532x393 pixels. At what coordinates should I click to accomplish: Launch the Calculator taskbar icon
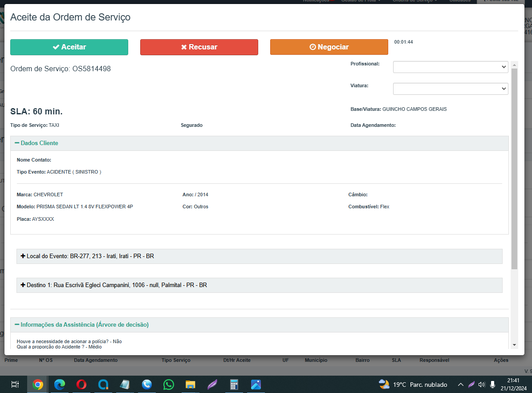[x=234, y=385]
